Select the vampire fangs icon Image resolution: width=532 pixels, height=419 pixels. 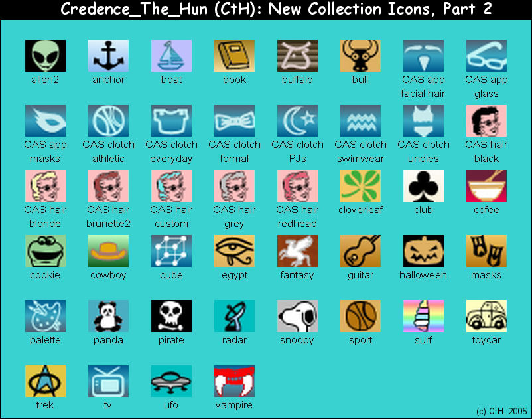234,380
